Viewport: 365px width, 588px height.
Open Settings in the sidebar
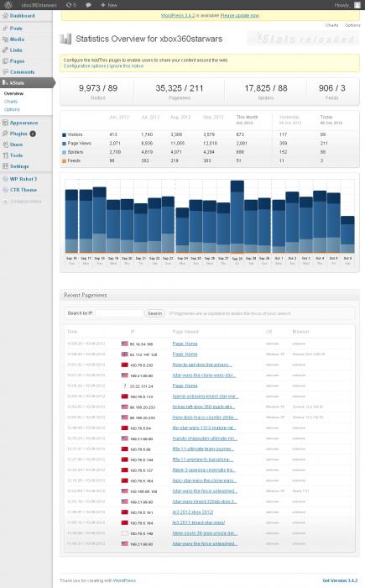[x=19, y=166]
